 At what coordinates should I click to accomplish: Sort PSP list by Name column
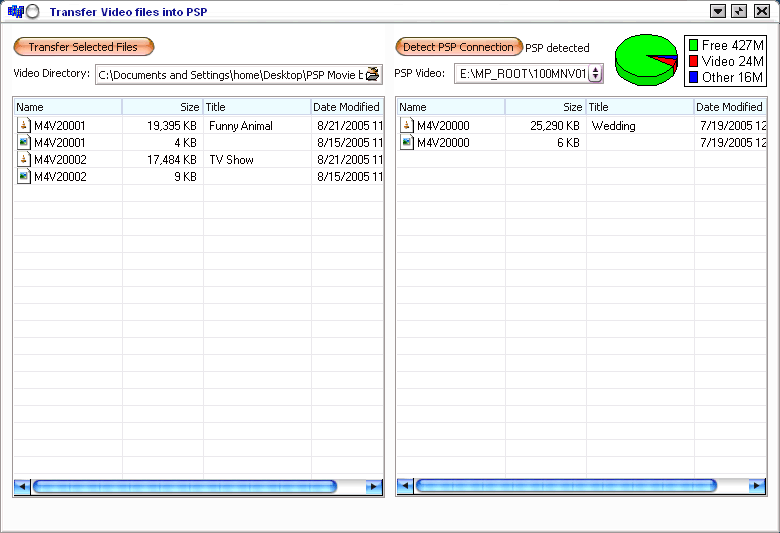click(x=451, y=107)
